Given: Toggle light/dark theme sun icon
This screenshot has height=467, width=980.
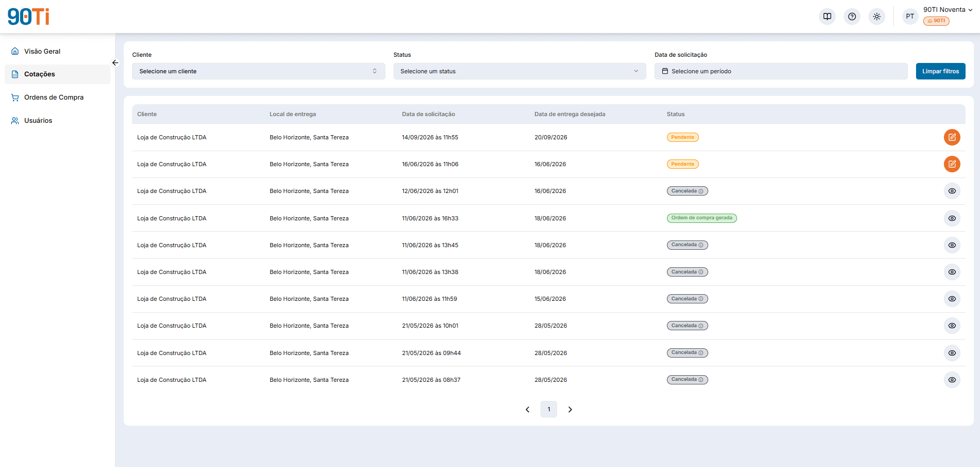Looking at the screenshot, I should (877, 17).
